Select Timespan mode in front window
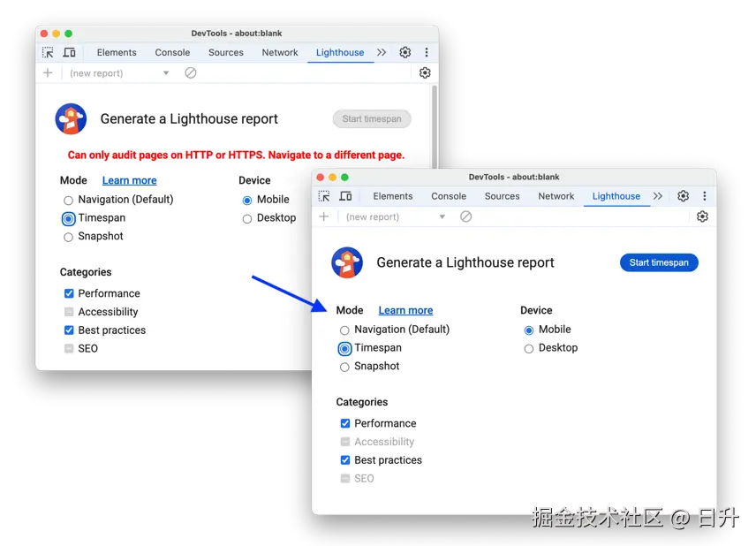Image resolution: width=756 pixels, height=546 pixels. click(344, 348)
